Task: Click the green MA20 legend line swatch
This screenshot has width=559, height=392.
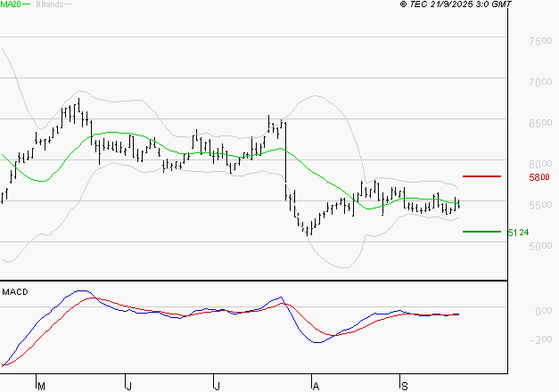Action: (28, 5)
